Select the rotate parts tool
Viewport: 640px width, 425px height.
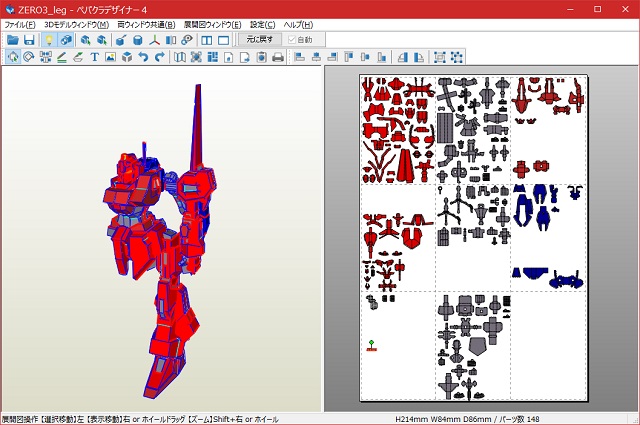pos(29,57)
